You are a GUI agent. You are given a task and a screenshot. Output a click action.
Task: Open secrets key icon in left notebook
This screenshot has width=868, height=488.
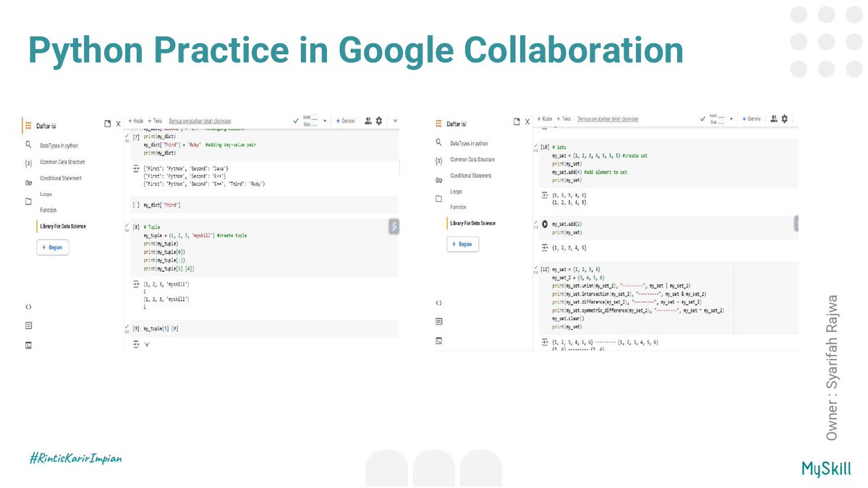pyautogui.click(x=27, y=183)
